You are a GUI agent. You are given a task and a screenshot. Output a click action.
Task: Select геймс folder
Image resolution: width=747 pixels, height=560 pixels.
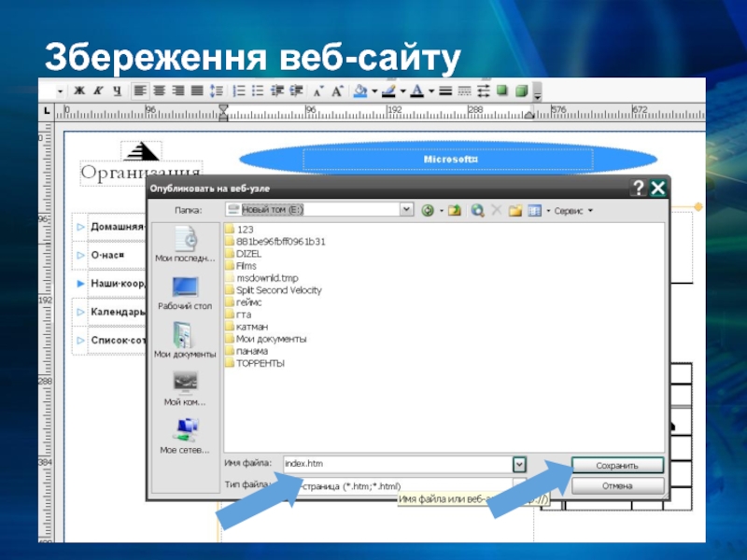[x=244, y=301]
